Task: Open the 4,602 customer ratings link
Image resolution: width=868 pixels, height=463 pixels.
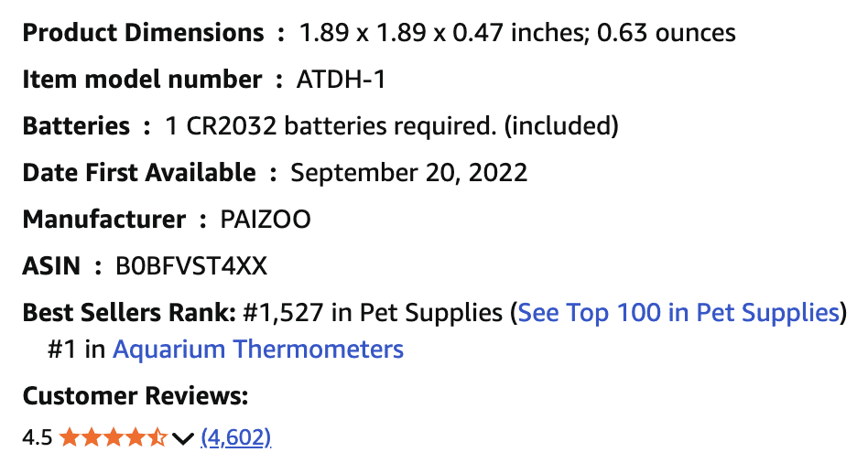Action: point(236,438)
